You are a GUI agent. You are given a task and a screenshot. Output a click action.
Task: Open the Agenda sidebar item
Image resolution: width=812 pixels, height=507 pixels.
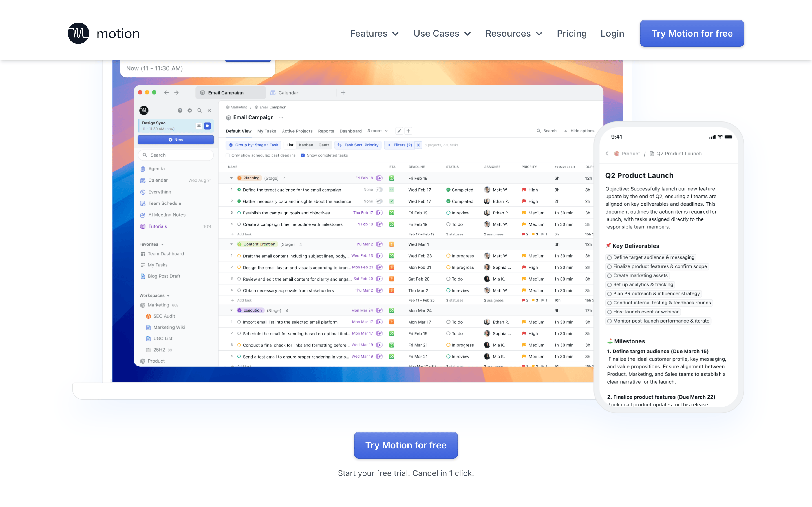[x=156, y=169]
